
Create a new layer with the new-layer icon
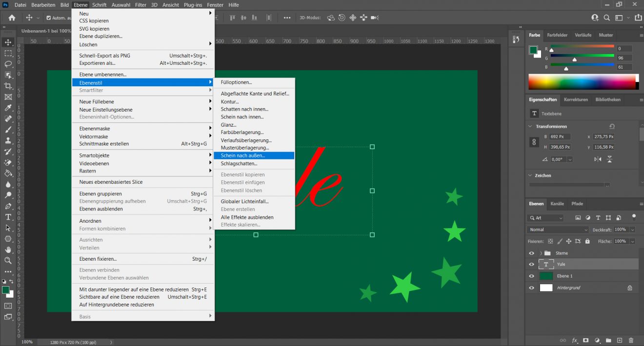619,341
